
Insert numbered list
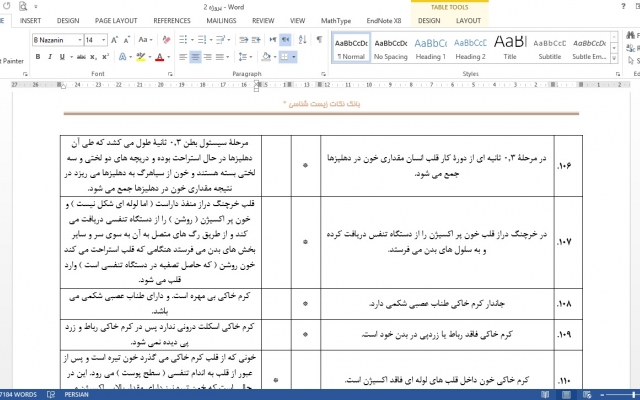[x=202, y=40]
